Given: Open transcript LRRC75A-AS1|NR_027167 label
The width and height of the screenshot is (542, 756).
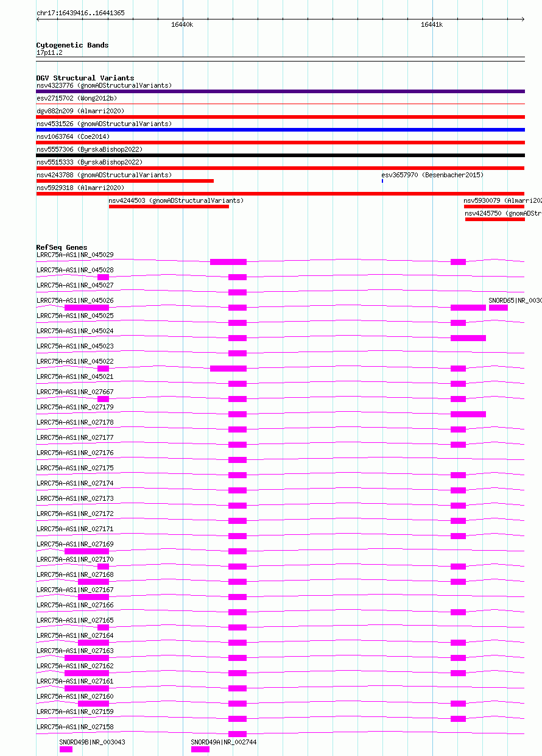Looking at the screenshot, I should click(x=75, y=590).
